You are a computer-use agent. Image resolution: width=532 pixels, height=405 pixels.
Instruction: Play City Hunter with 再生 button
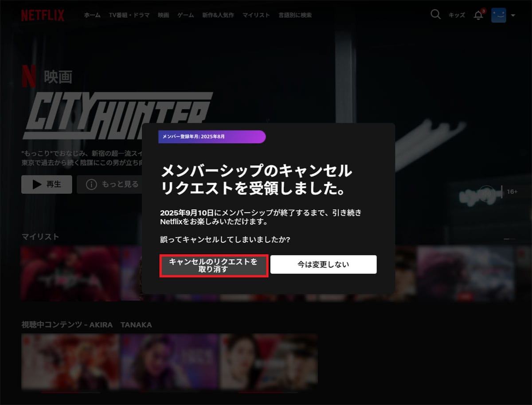[x=47, y=184]
